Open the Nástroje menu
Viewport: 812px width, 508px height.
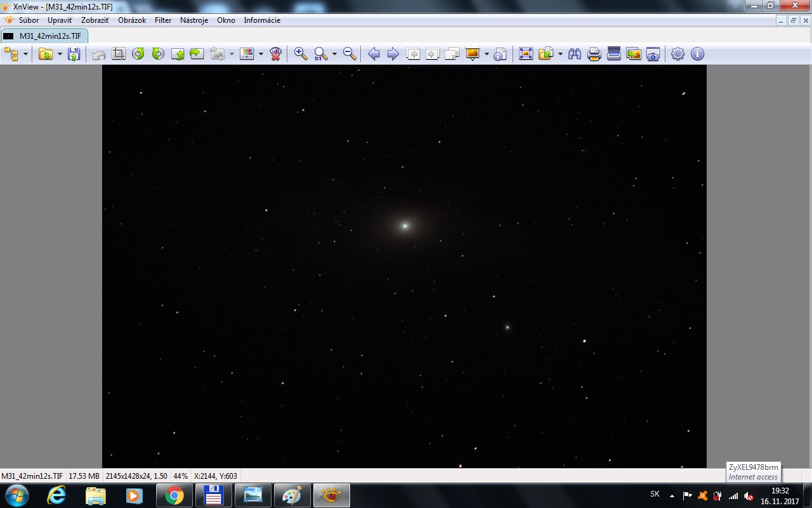point(194,20)
